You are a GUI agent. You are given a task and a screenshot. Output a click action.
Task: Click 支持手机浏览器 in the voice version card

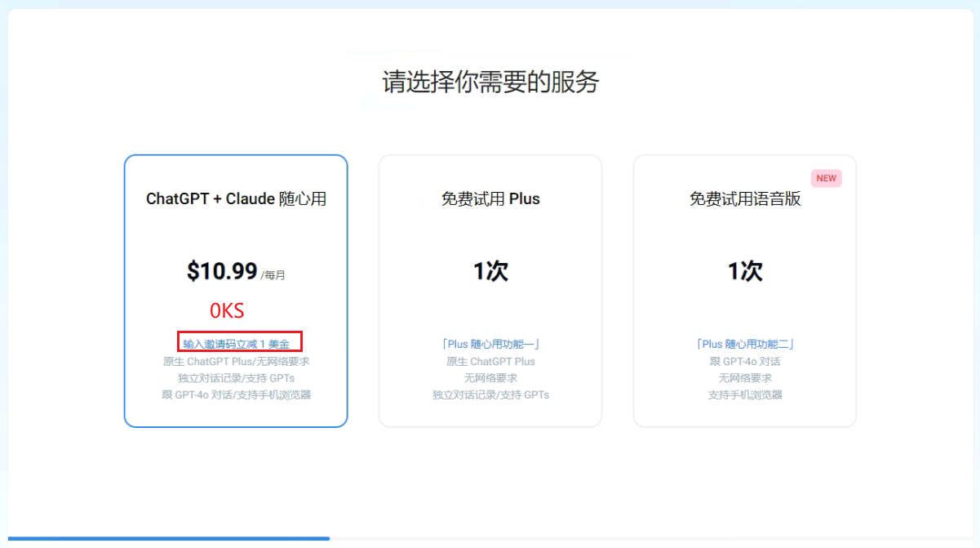(745, 394)
